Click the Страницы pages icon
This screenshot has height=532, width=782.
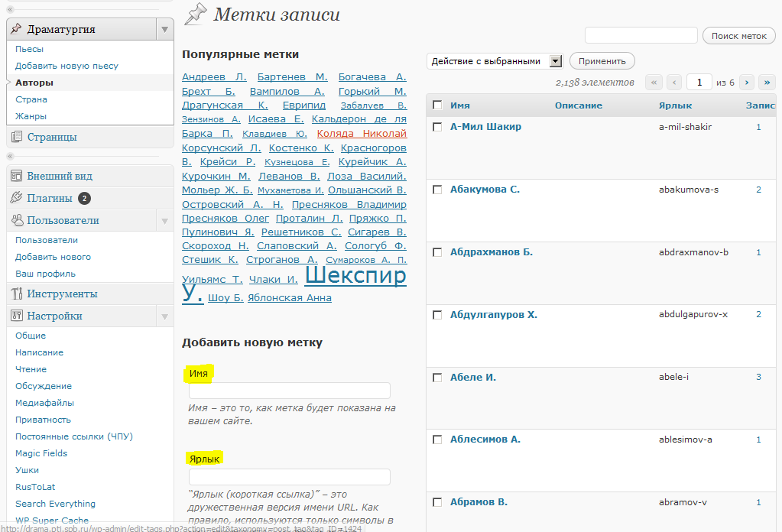[x=16, y=138]
